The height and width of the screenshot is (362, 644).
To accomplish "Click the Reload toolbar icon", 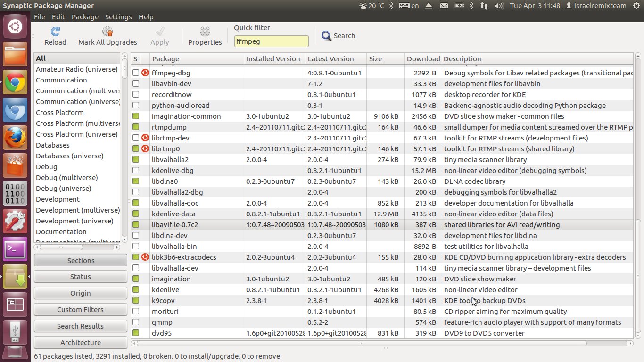I will click(55, 32).
